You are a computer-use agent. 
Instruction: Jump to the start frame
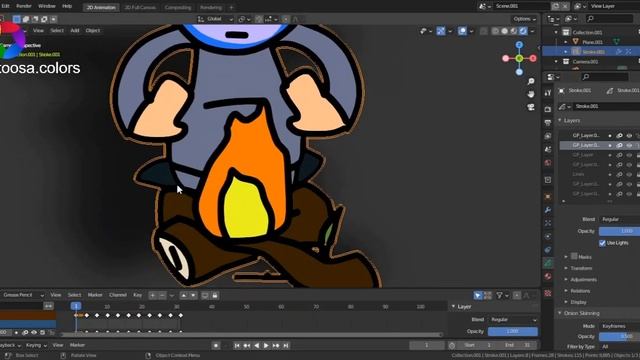237,345
